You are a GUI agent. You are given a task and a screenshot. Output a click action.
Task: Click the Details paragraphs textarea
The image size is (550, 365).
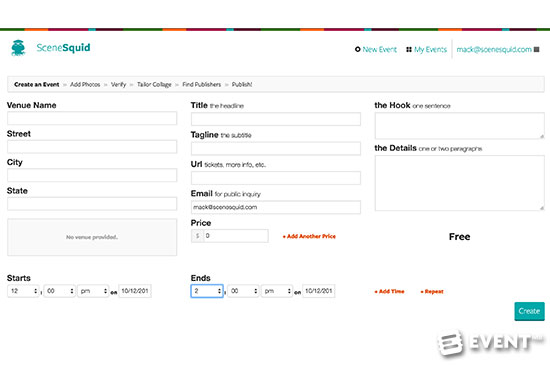[x=460, y=183]
